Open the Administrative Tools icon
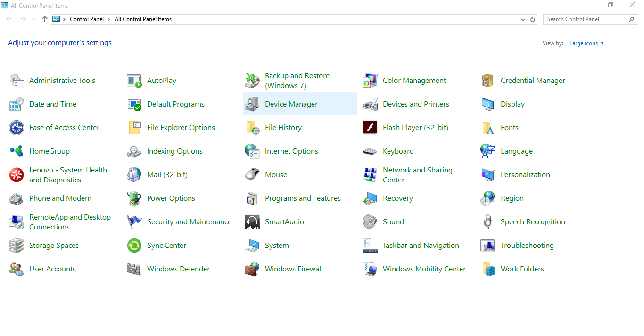This screenshot has width=644, height=336. (17, 81)
